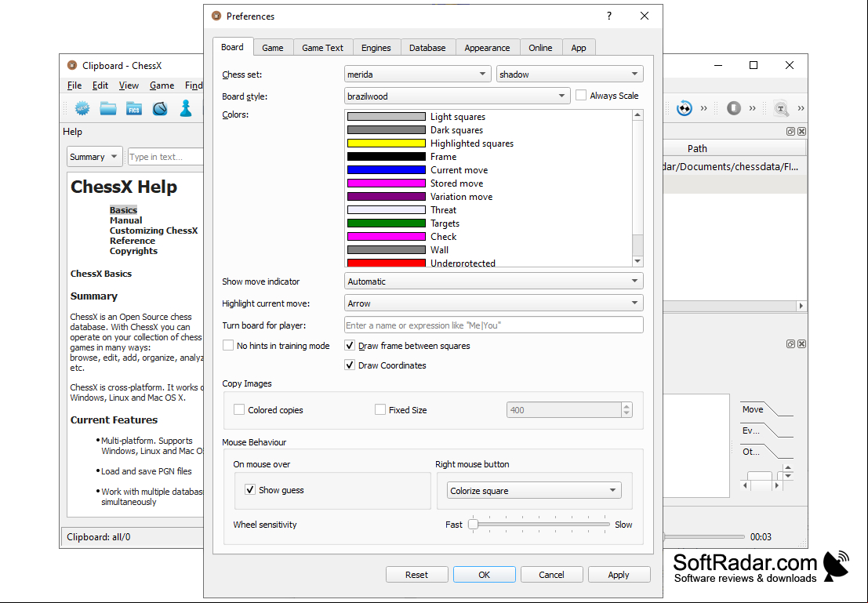Screen dimensions: 868x603
Task: Click New game icon in ChessX toolbar
Action: point(82,108)
